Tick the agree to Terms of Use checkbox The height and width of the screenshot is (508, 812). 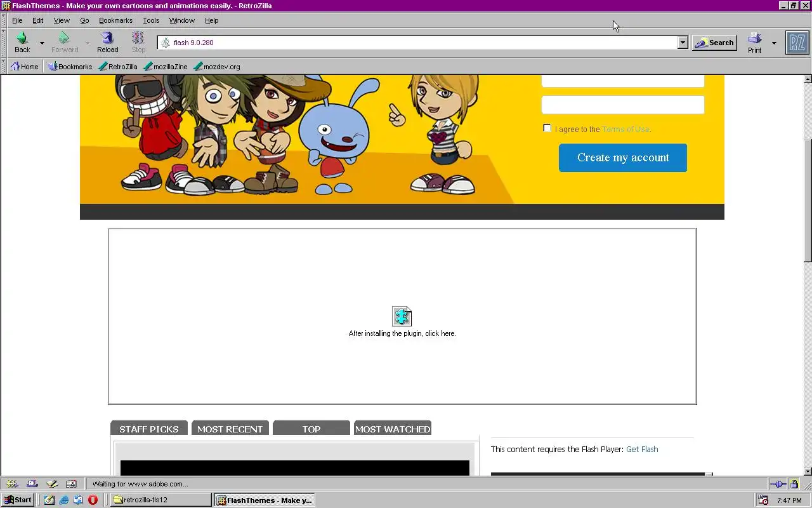pos(547,128)
